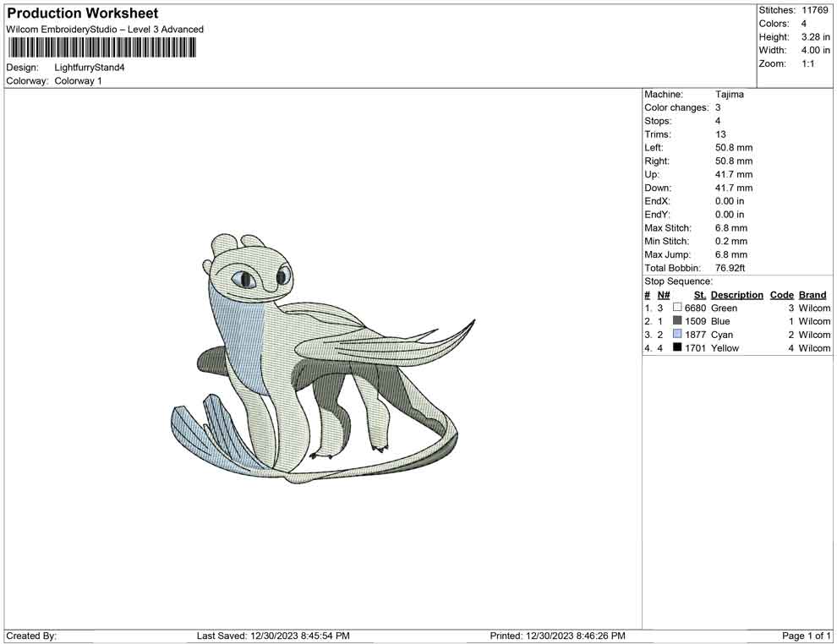The height and width of the screenshot is (644, 837).
Task: Click the gray swatch beside 1509 Blue
Action: [677, 320]
